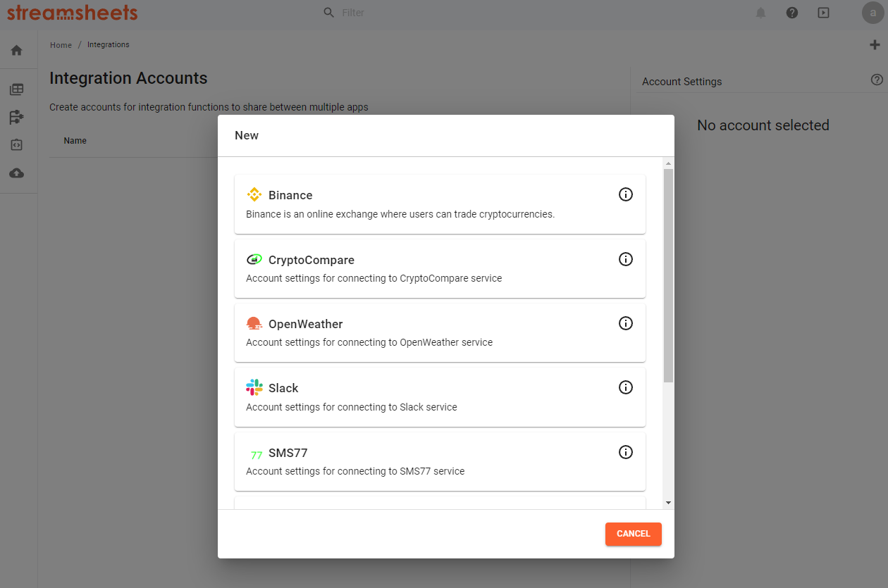
Task: Go to Home via sidebar house icon
Action: 17,50
